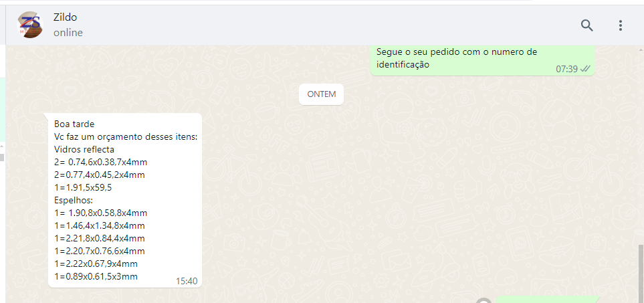
Task: Click the last line 1=0.89x0.61,5x3mm
Action: click(96, 276)
